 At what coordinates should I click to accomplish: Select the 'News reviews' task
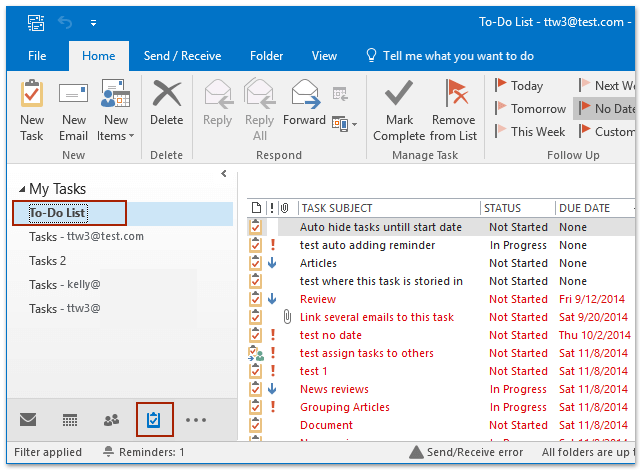[x=441, y=389]
